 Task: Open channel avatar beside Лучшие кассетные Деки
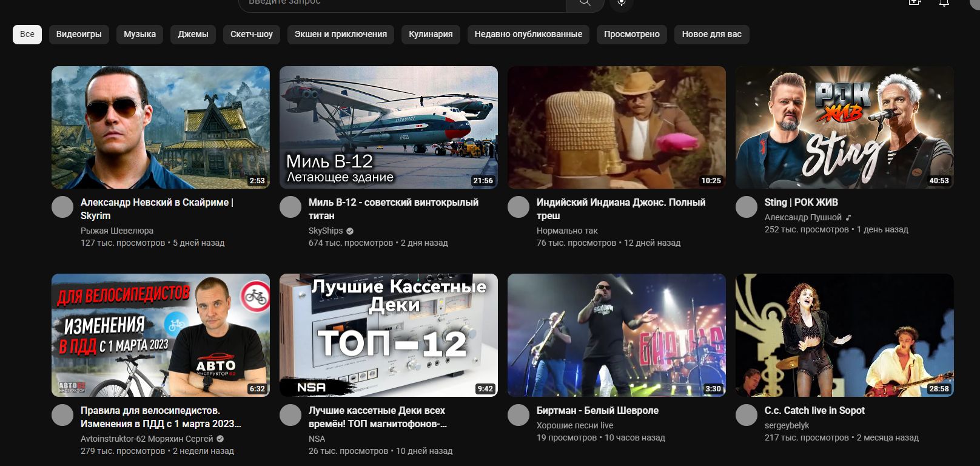coord(290,415)
